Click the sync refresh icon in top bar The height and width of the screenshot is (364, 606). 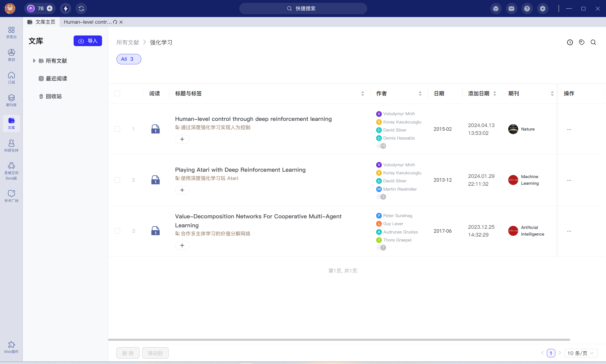pyautogui.click(x=81, y=9)
